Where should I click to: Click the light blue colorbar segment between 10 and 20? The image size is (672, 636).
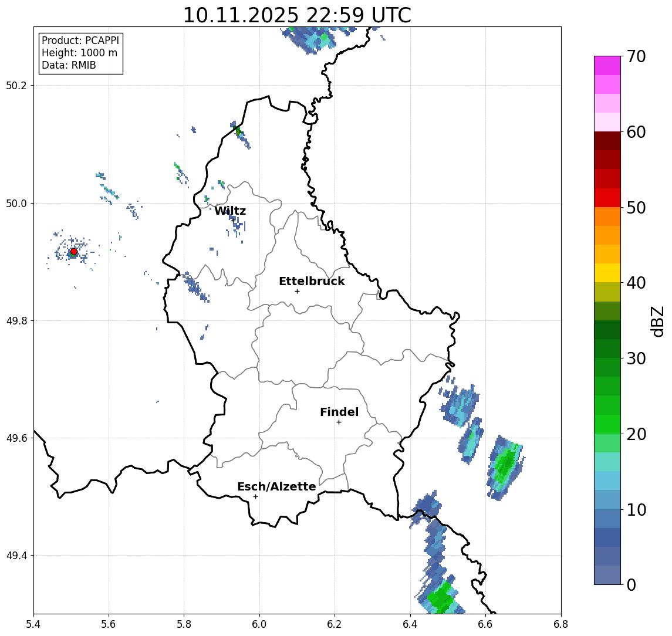pos(607,481)
